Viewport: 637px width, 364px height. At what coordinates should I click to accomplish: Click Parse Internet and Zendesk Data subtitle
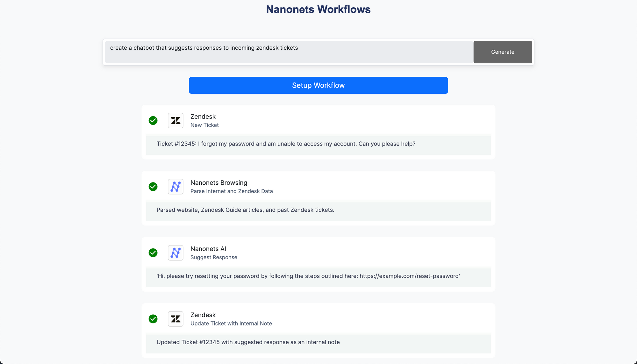(x=232, y=191)
